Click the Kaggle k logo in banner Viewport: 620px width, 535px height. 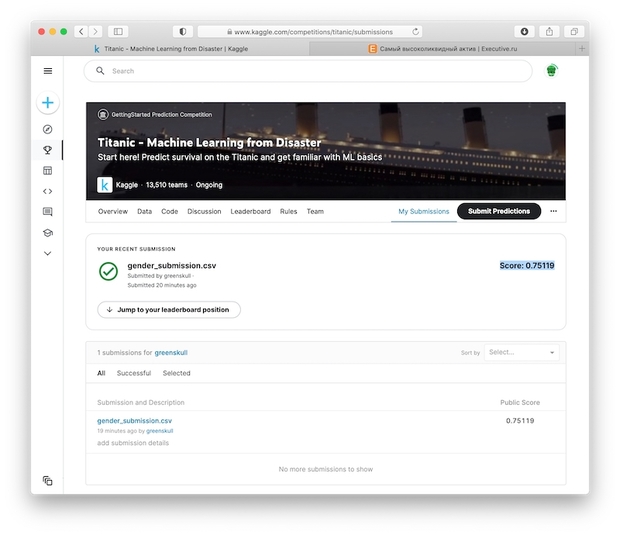[105, 185]
